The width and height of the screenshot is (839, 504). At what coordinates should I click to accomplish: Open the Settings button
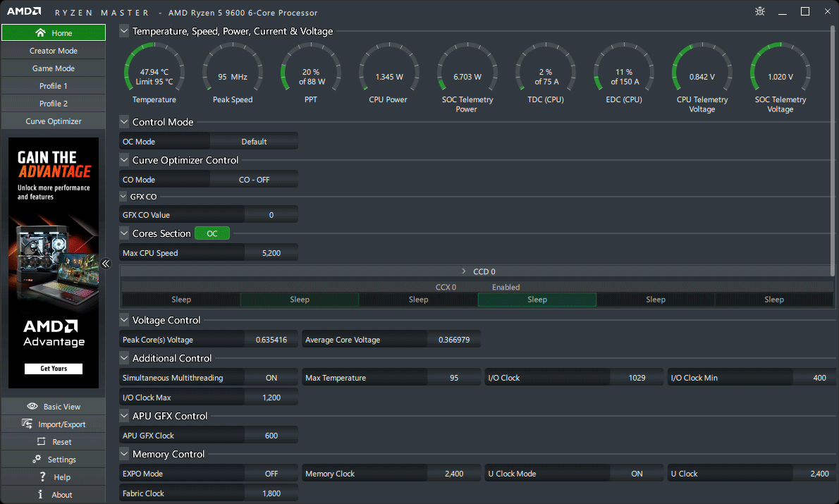pyautogui.click(x=54, y=459)
